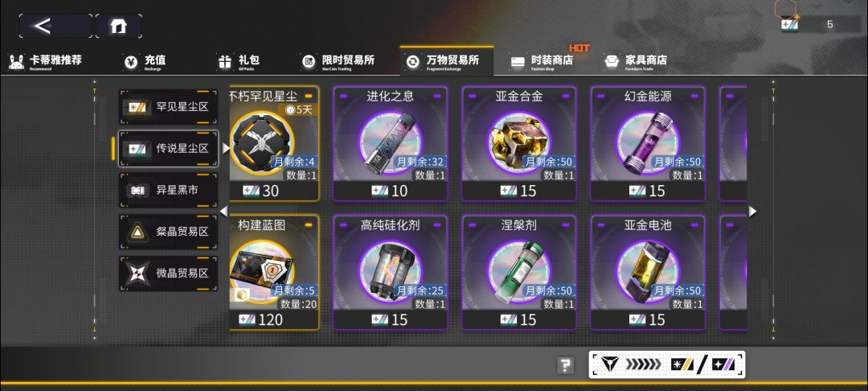This screenshot has width=868, height=391.
Task: Pick the 涅槃剂 green vial icon
Action: [519, 271]
